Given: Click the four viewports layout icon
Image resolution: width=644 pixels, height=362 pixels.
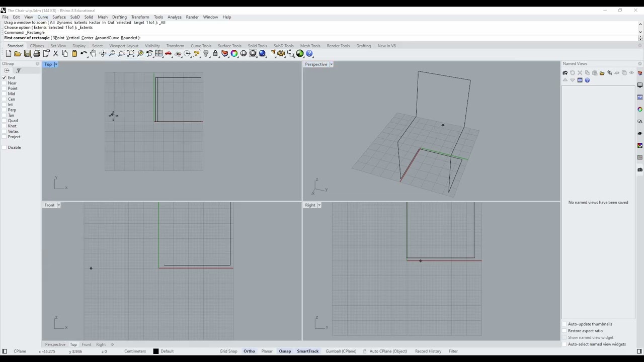Looking at the screenshot, I should pyautogui.click(x=158, y=53).
